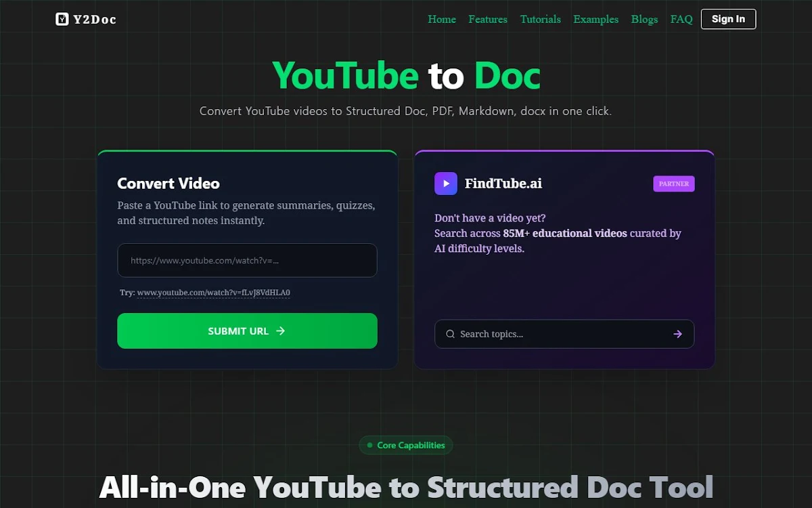Jump to the FAQ section

[x=681, y=19]
